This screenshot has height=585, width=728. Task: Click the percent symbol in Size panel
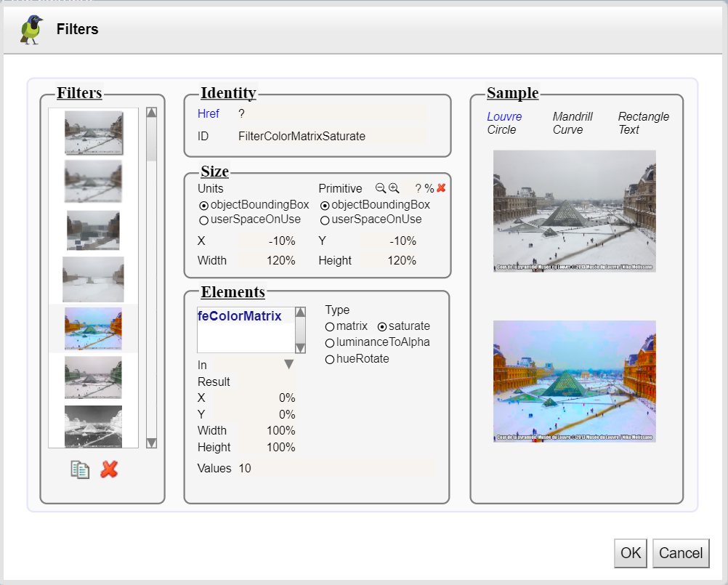point(429,188)
